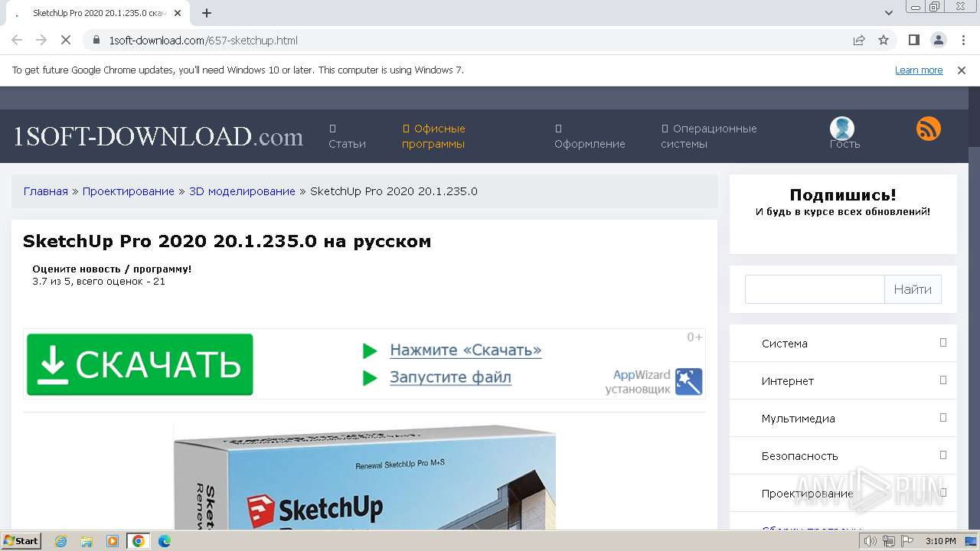Viewport: 980px width, 551px height.
Task: Click the network tray icon
Action: coord(888,541)
